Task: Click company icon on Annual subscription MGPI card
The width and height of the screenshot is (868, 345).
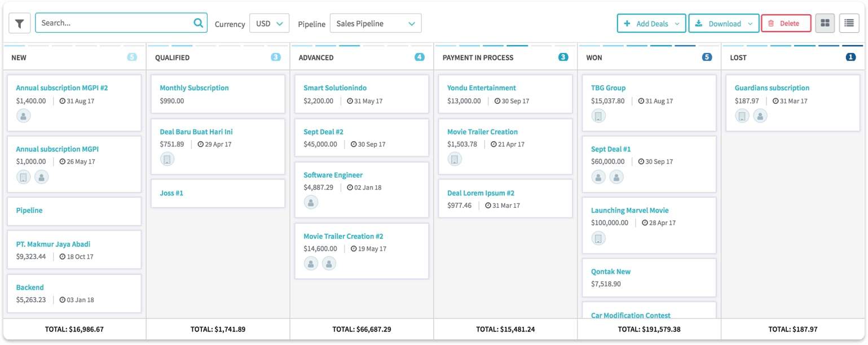Action: (23, 177)
